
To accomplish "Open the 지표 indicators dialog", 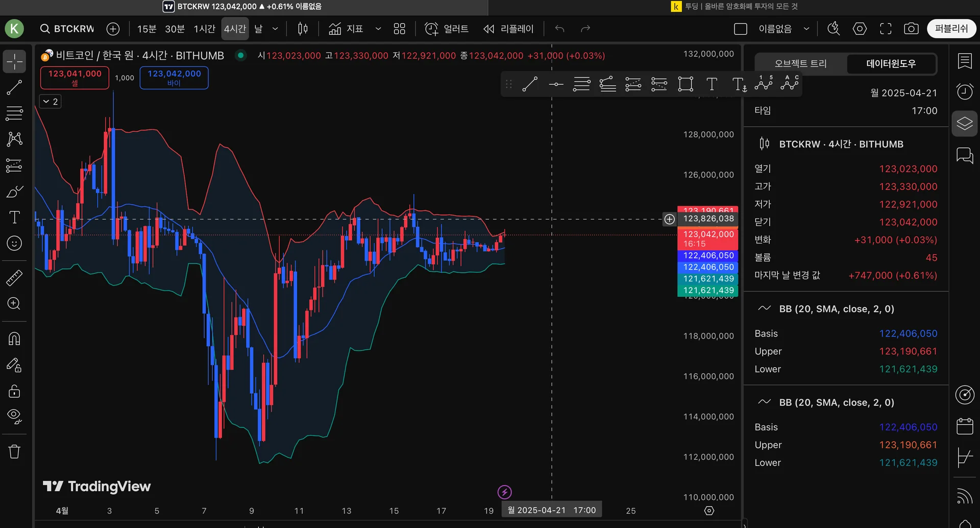I will click(x=346, y=29).
